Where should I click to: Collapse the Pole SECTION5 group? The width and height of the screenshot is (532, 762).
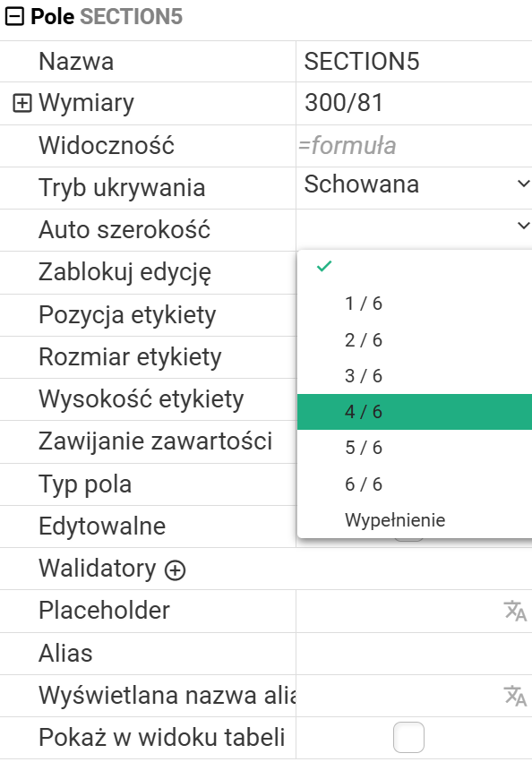click(14, 17)
